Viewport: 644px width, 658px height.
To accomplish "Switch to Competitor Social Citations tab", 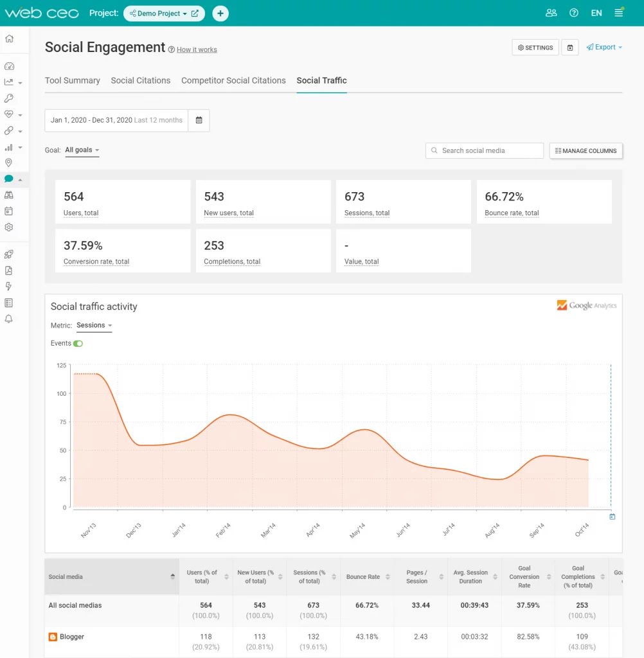I will point(233,80).
